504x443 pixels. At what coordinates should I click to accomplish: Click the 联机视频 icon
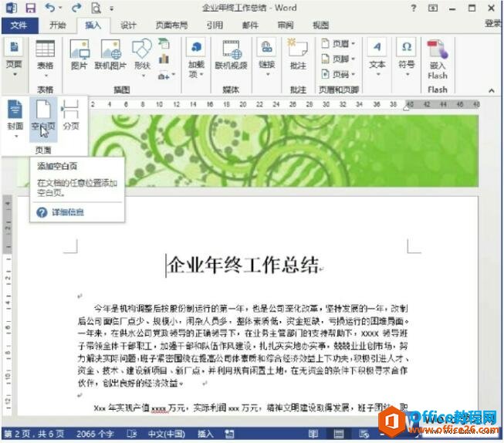click(231, 55)
